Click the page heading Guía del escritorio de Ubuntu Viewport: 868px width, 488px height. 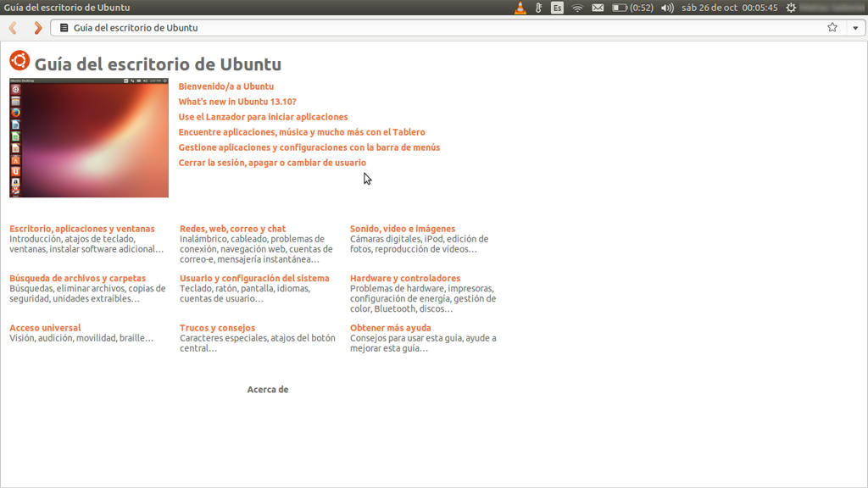click(158, 64)
